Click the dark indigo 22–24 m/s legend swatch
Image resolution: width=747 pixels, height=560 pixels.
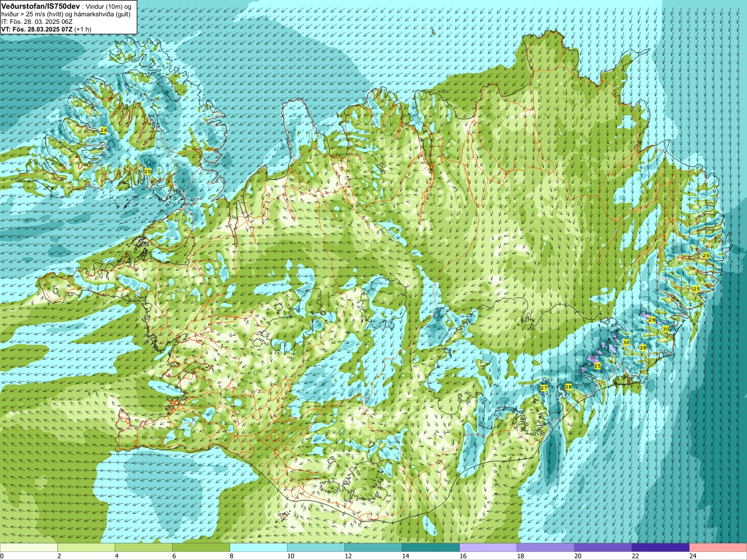point(661,547)
